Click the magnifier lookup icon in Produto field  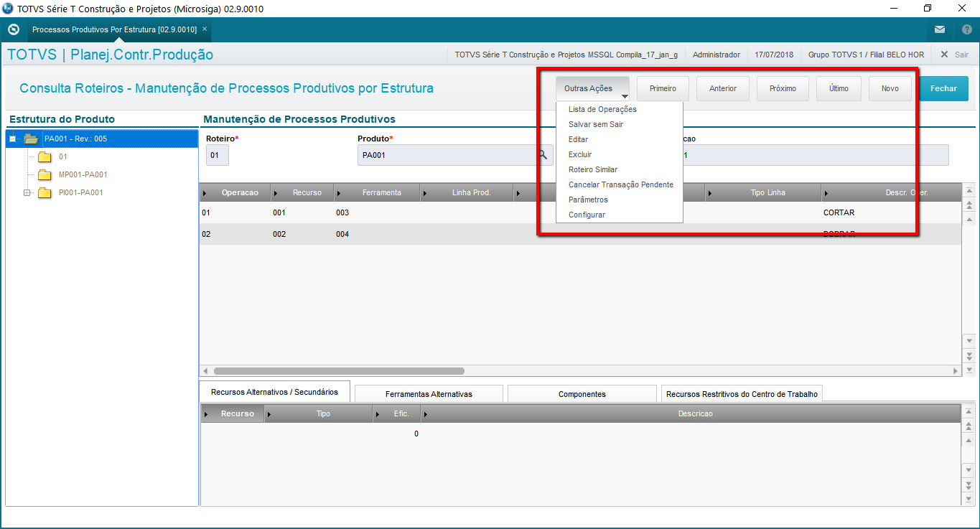pos(543,154)
